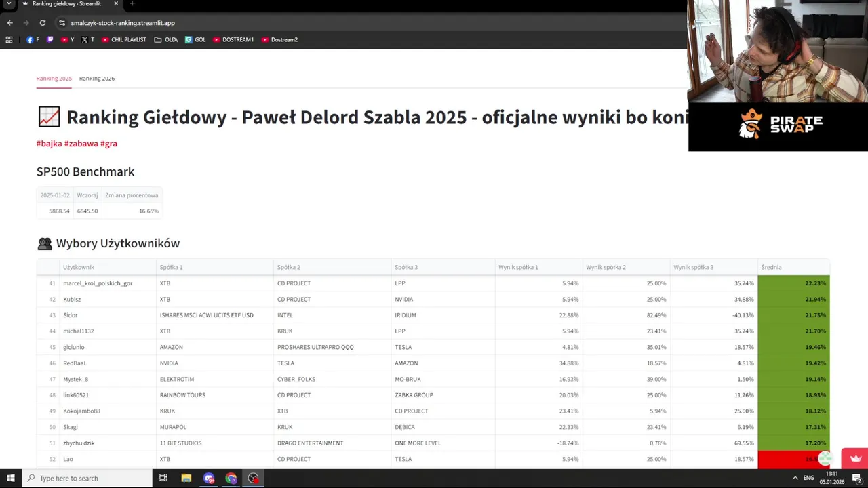The width and height of the screenshot is (868, 488).
Task: Select the michal1132 user cell
Action: click(107, 331)
